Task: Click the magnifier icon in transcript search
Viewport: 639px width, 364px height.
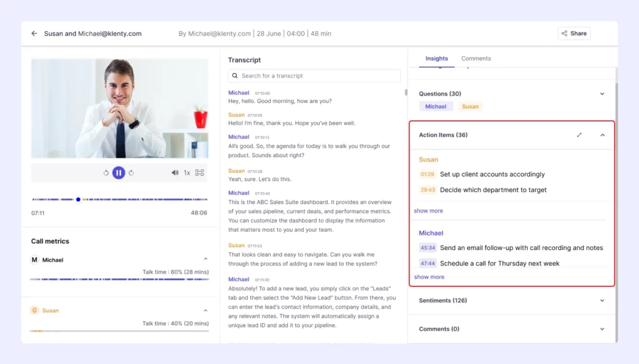Action: 235,76
